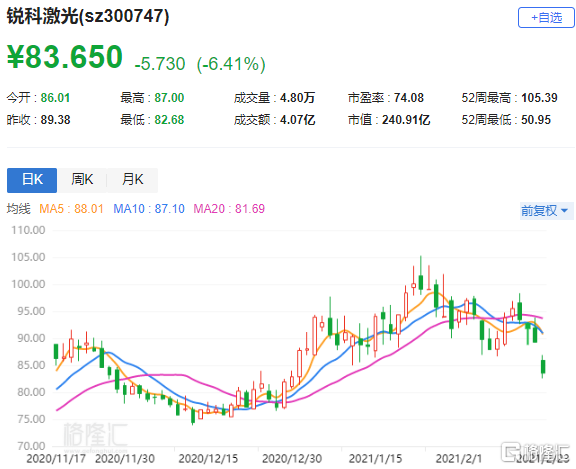Click the 昨收 value 89.38
The height and width of the screenshot is (469, 576).
pyautogui.click(x=55, y=120)
